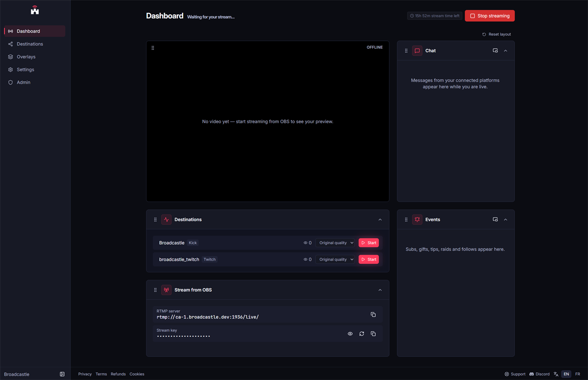This screenshot has width=588, height=380.
Task: Start streaming to Broadcastle Kick
Action: pyautogui.click(x=369, y=243)
